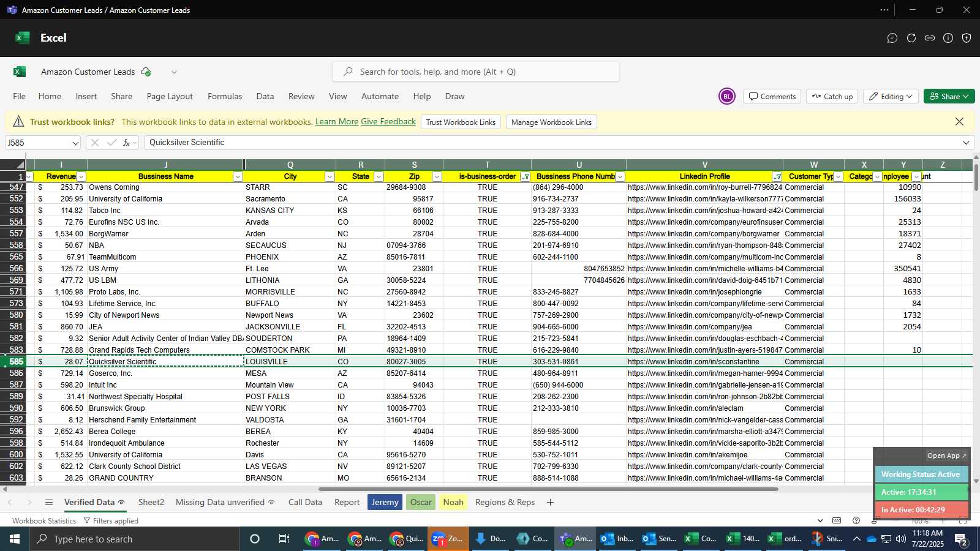This screenshot has width=980, height=551.
Task: Click Open App in status widget
Action: click(x=946, y=455)
